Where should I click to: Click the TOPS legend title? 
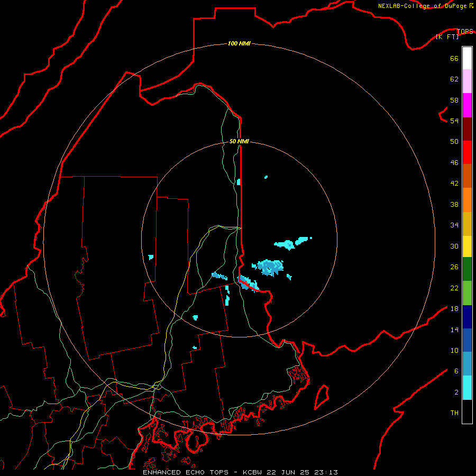point(465,31)
